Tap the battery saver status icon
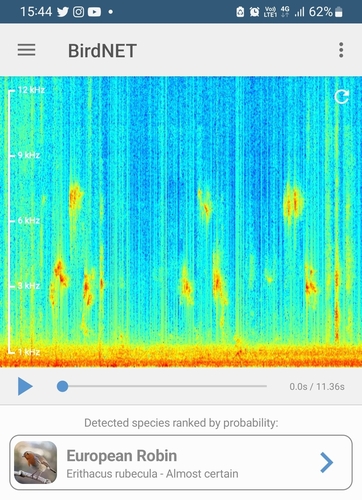Viewport: 362px width, 500px height. click(x=240, y=12)
